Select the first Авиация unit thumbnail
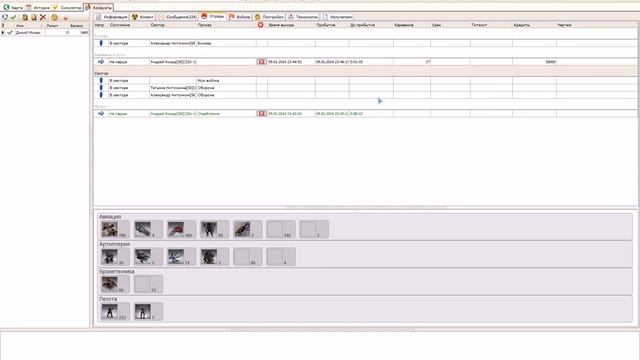Screen dimensions: 640x360 (110, 229)
